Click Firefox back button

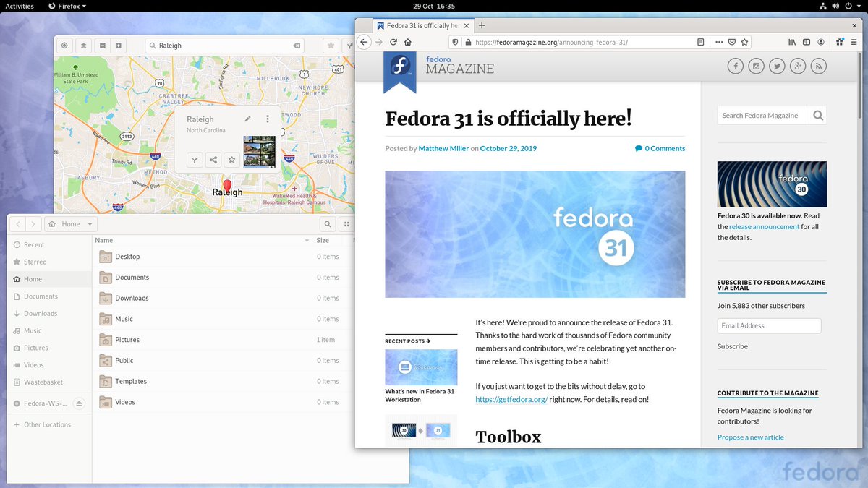365,42
